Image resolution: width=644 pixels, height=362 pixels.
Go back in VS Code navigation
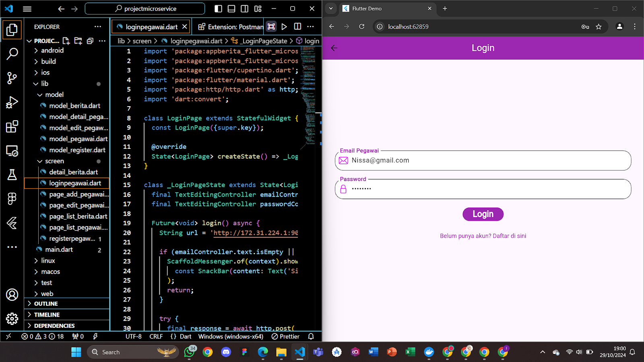click(61, 8)
